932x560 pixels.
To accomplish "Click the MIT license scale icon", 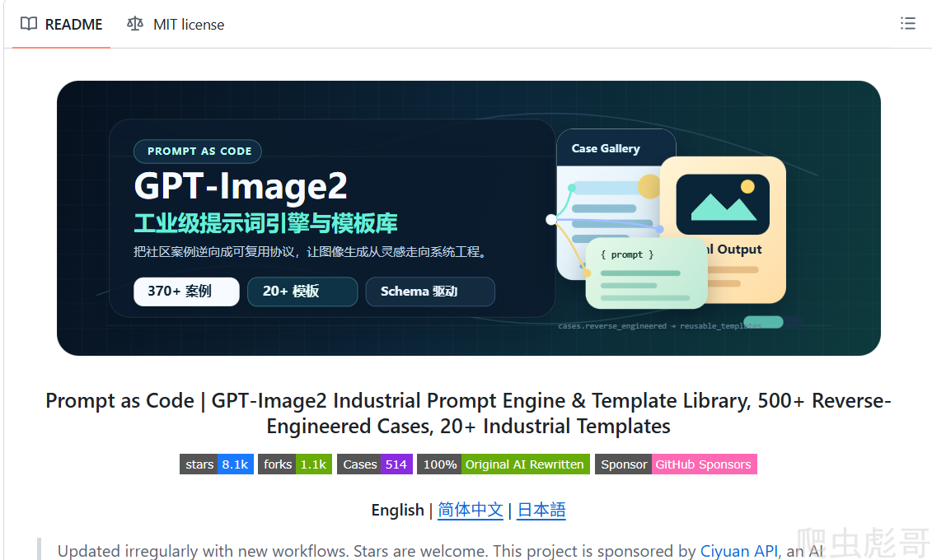I will click(x=135, y=24).
